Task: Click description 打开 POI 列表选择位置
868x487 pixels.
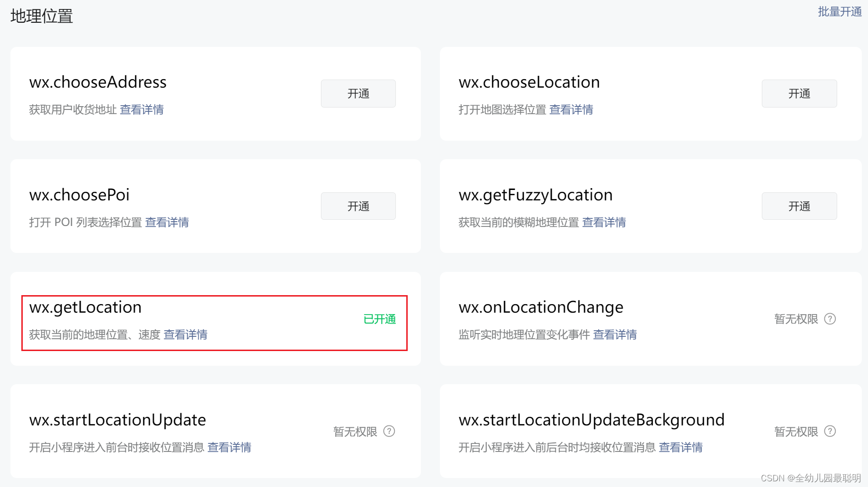Action: (x=85, y=222)
